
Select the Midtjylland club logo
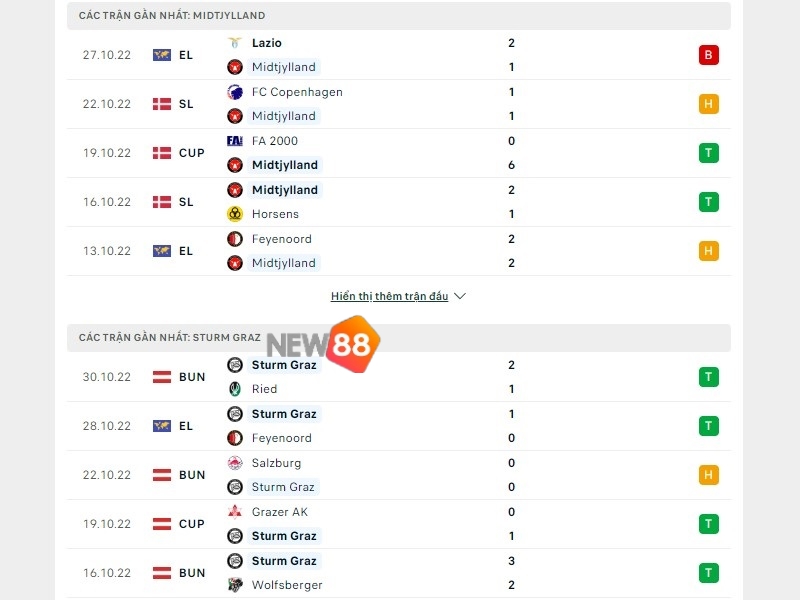pyautogui.click(x=237, y=67)
